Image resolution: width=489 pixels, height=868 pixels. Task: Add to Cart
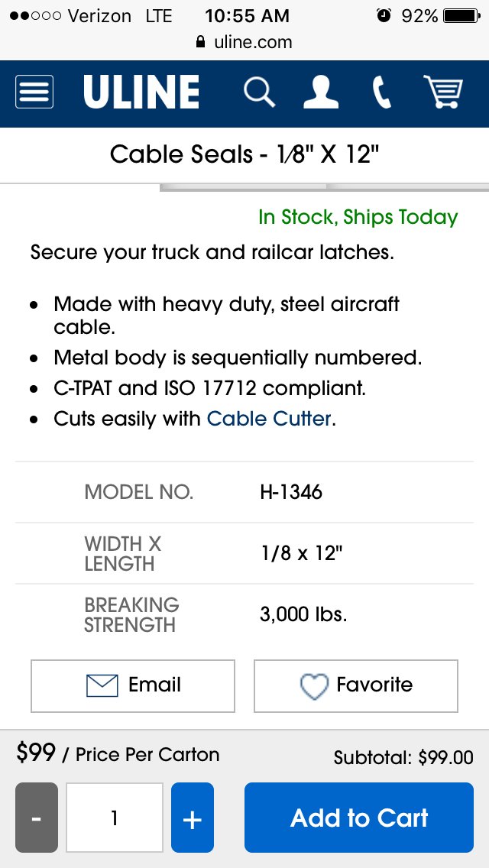pyautogui.click(x=359, y=818)
